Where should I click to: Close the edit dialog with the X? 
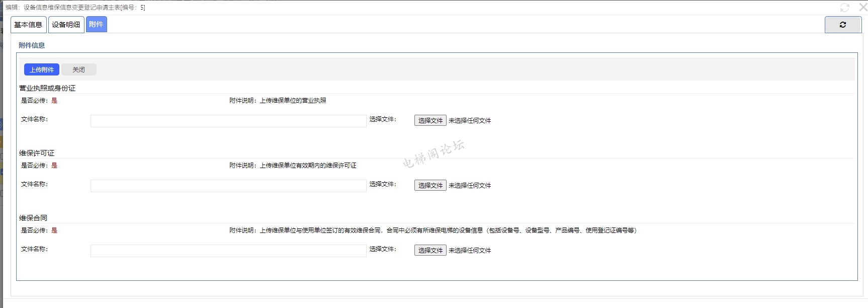click(862, 7)
